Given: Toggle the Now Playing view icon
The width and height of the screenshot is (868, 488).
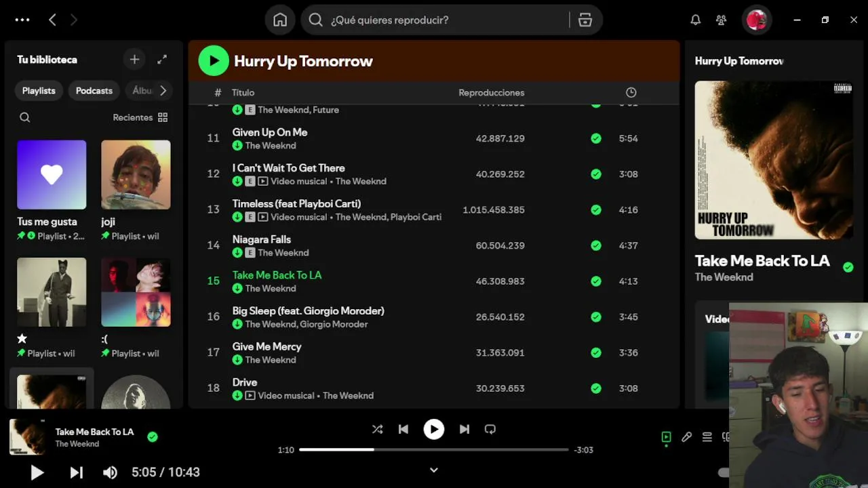Looking at the screenshot, I should 667,437.
